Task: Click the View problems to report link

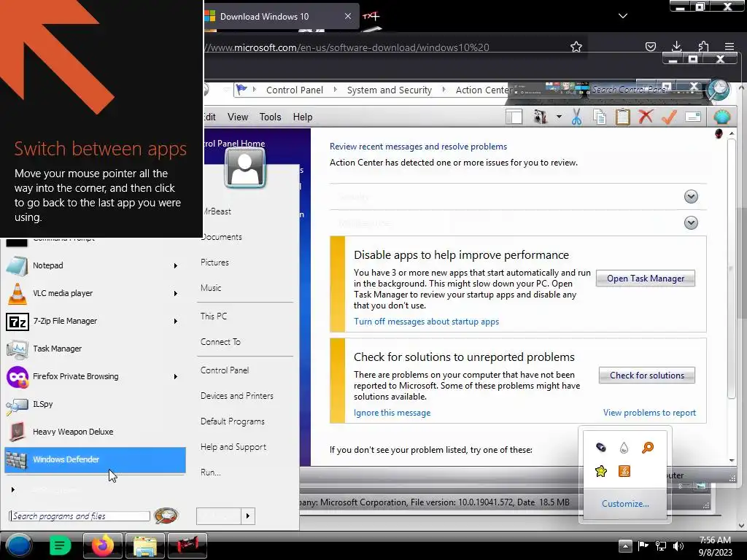Action: [x=649, y=413]
